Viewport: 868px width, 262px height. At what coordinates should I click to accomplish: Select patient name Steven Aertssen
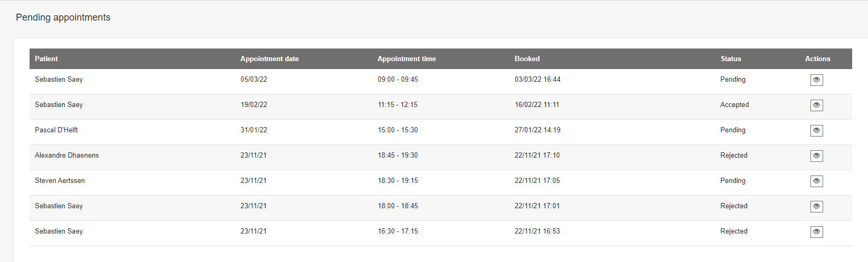click(x=60, y=180)
